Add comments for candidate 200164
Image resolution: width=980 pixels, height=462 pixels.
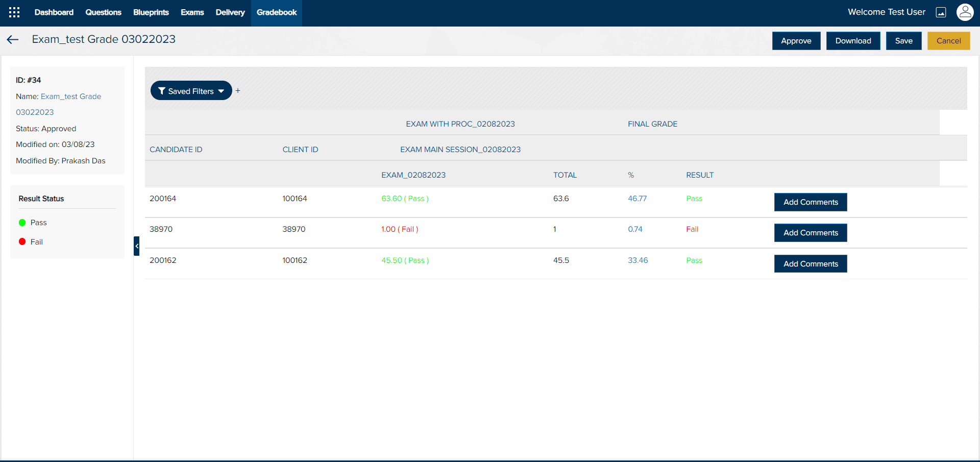pyautogui.click(x=810, y=202)
